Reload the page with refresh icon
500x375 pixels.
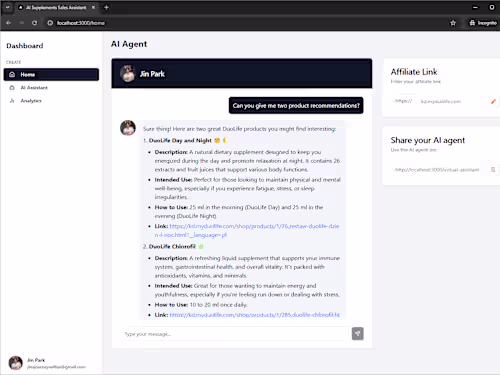point(34,23)
